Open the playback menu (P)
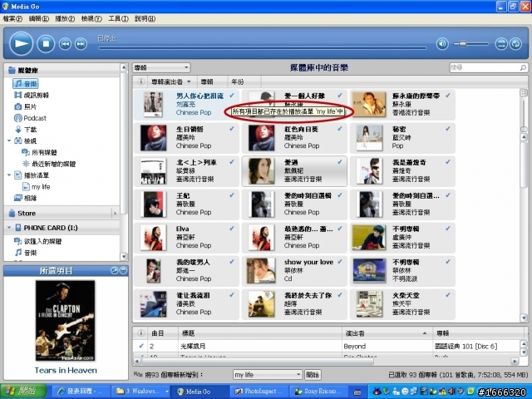 pos(65,18)
